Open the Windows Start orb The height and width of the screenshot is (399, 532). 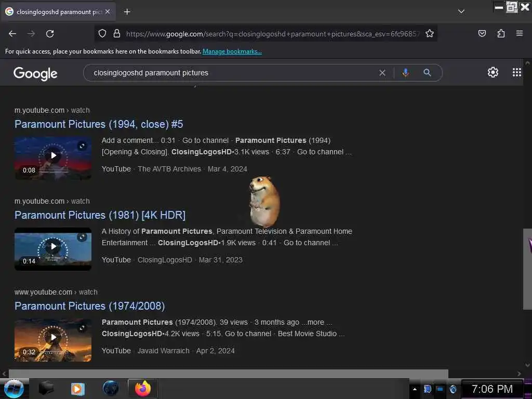coord(14,389)
